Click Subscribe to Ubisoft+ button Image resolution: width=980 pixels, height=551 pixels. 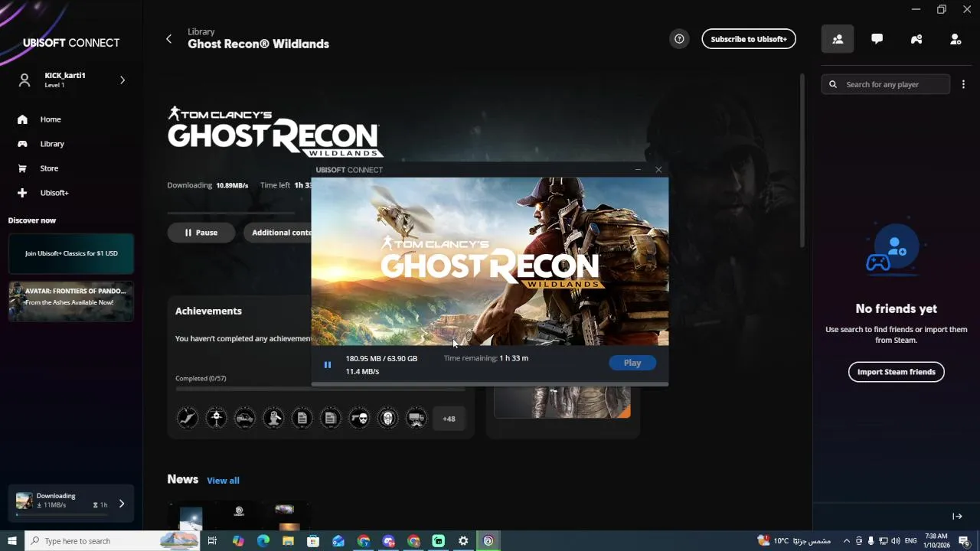pos(749,39)
